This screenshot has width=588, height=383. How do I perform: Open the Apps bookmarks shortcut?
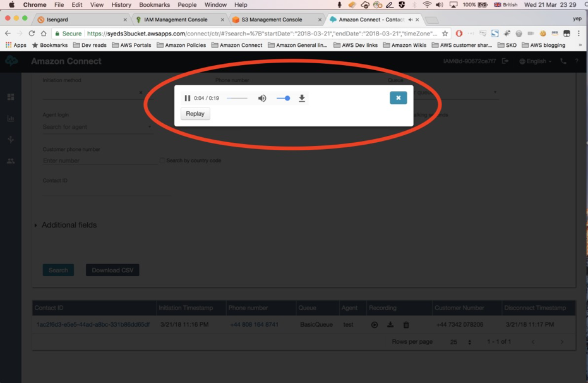pos(16,45)
